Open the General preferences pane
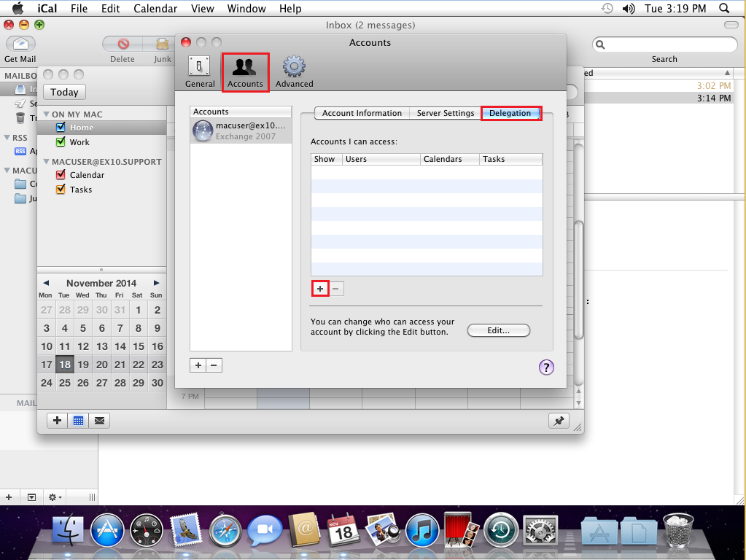746x560 pixels. 199,69
